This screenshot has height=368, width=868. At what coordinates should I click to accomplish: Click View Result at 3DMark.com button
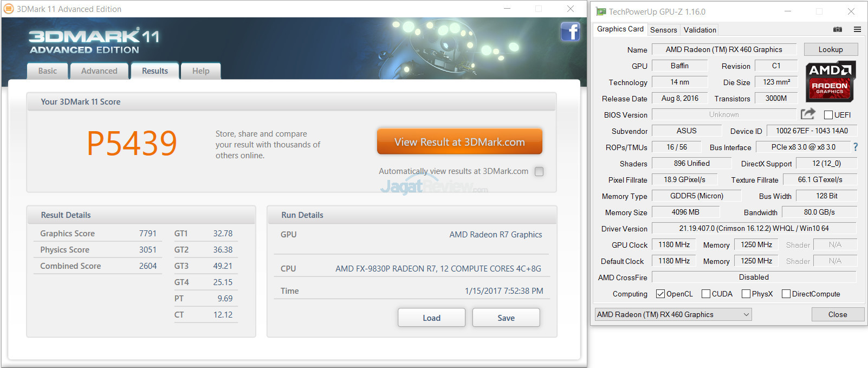point(459,142)
